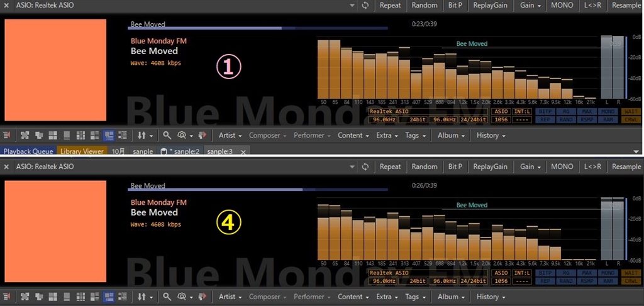Select the scattered-thumbnails view icon in the 0:26 player

[x=25, y=297]
